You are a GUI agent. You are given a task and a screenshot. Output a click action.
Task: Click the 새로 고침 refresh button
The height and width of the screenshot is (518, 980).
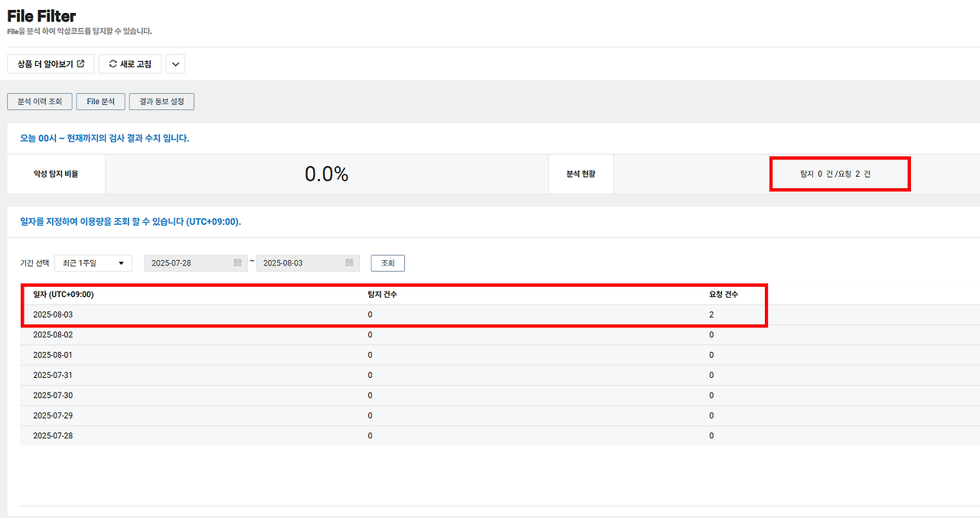[130, 64]
